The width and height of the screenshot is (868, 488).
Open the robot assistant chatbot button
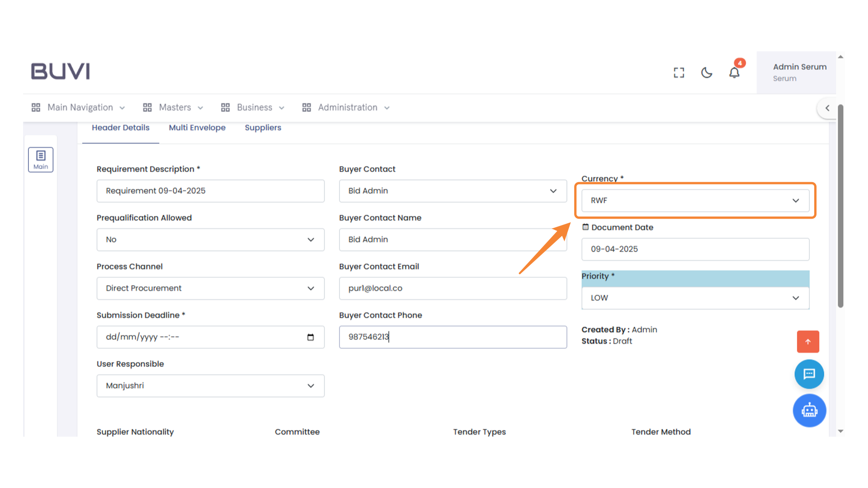point(809,411)
